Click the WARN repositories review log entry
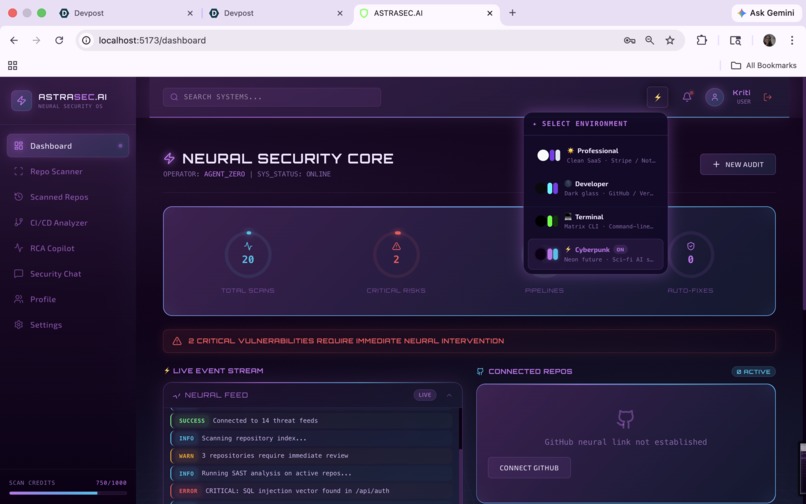The width and height of the screenshot is (806, 504). [x=312, y=456]
